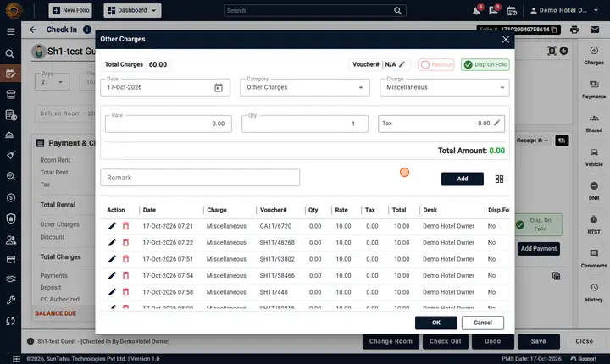Delete the charge row with voucher SH1T/448
This screenshot has width=610, height=364.
pos(125,292)
